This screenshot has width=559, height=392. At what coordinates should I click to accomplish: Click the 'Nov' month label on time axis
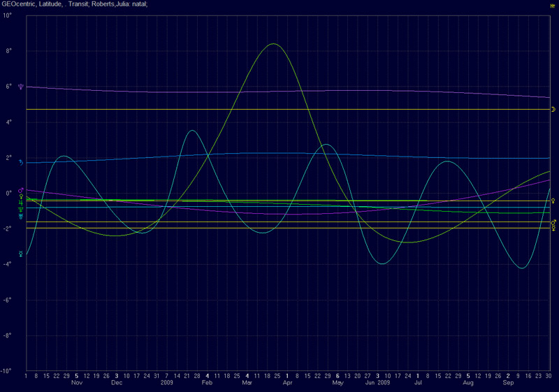[77, 383]
